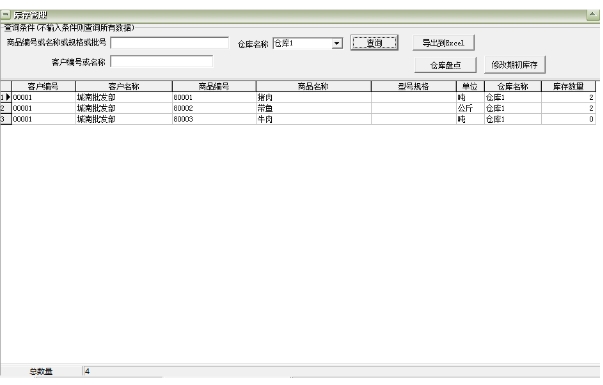
Task: Click the 牛肉 product name cell
Action: [314, 119]
